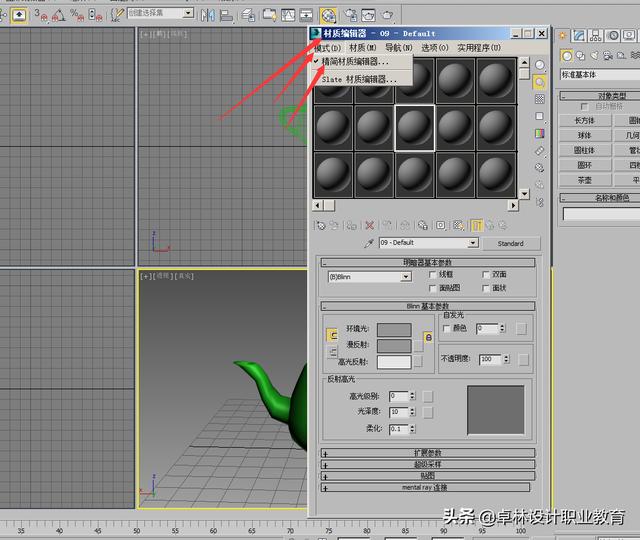Click the Make Preview icon
Viewport: 640px width, 540px height.
click(x=540, y=151)
